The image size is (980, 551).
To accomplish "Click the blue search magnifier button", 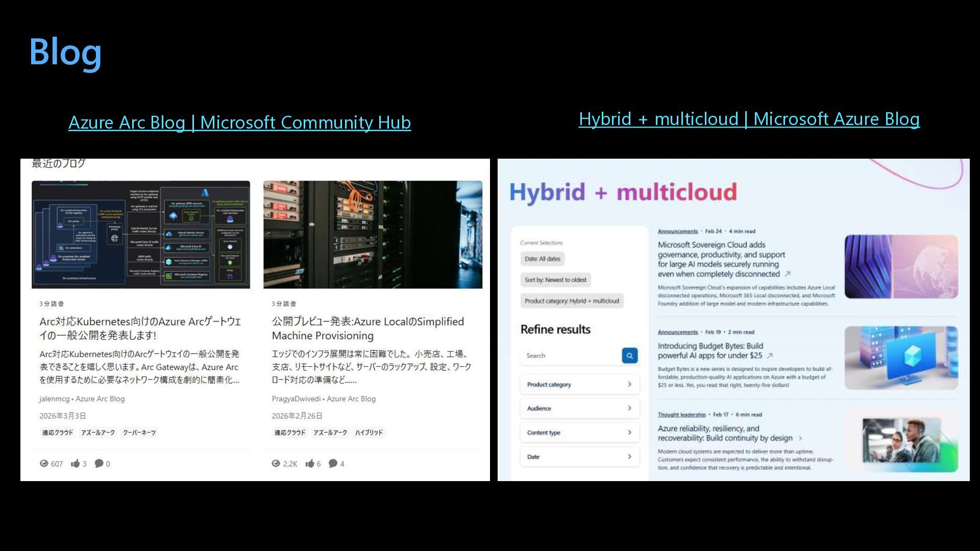I will tap(629, 356).
